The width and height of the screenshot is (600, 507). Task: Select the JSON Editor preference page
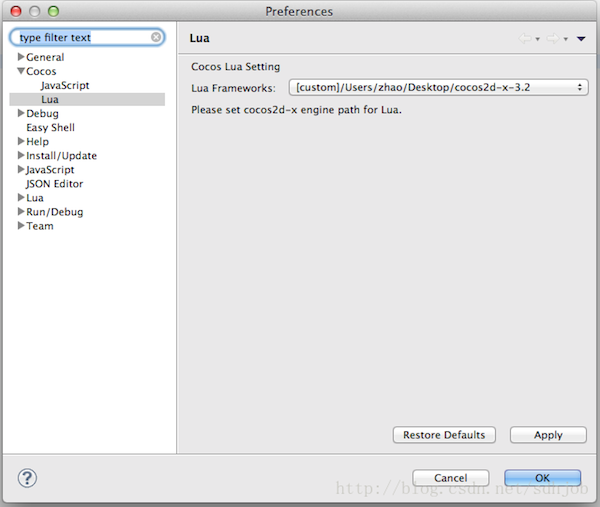54,184
